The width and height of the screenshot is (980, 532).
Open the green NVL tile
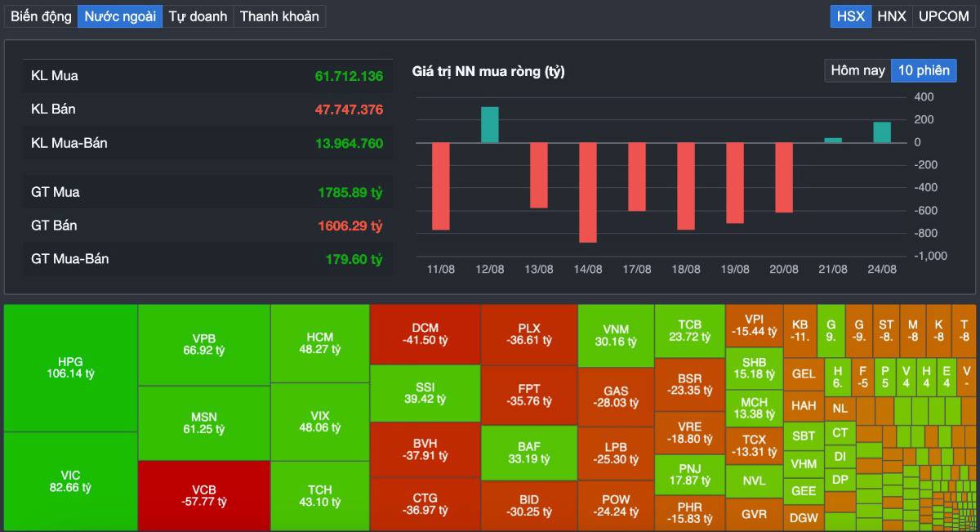(755, 481)
